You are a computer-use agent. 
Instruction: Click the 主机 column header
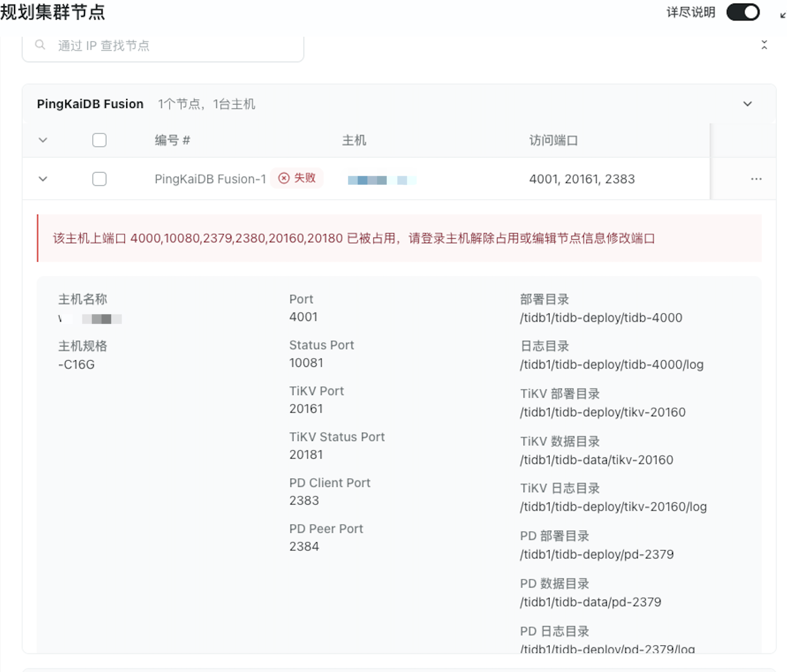354,140
